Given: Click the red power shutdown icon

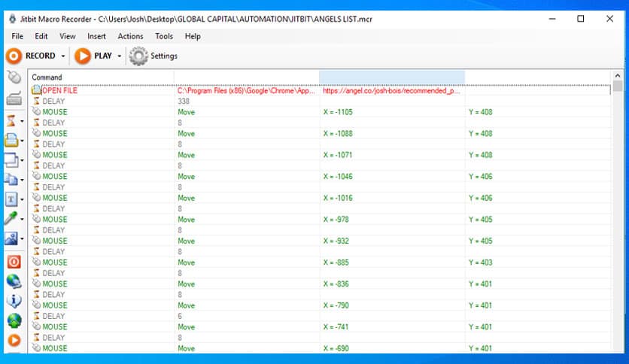Looking at the screenshot, I should tap(14, 262).
